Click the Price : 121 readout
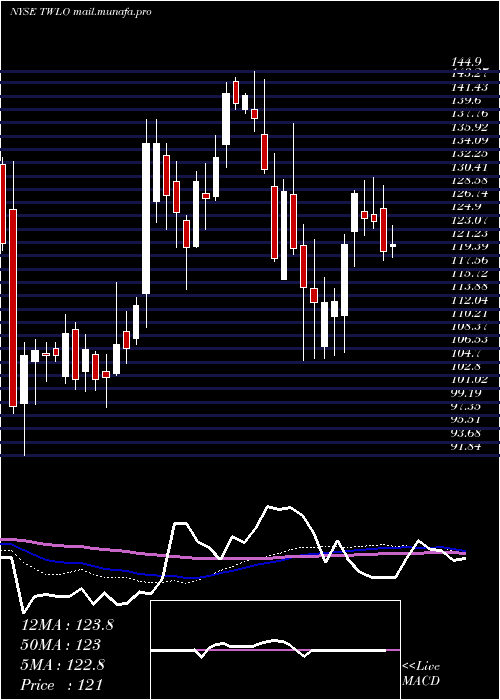 tap(62, 685)
